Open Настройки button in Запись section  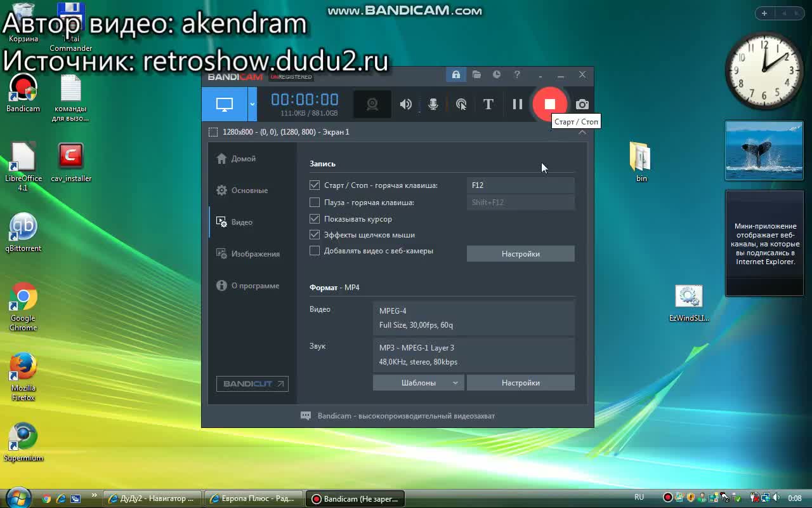click(x=521, y=254)
